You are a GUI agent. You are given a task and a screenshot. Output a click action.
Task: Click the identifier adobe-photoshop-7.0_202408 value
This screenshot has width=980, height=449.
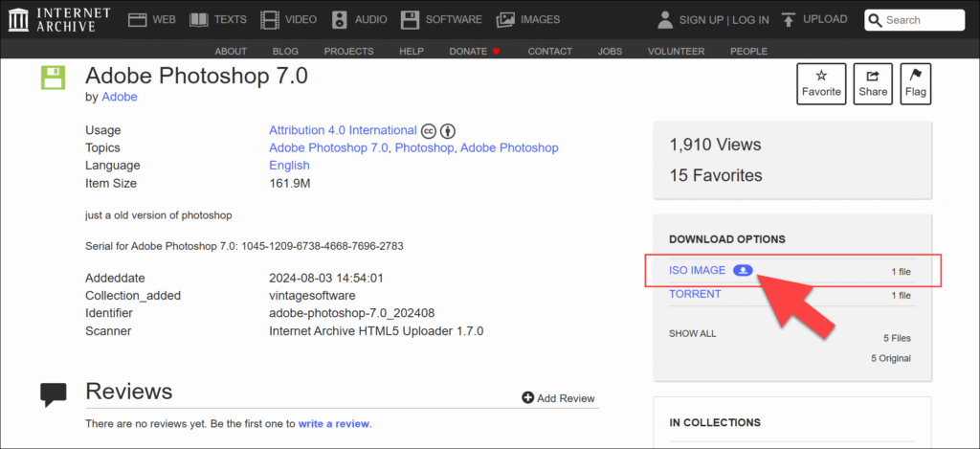tap(351, 313)
